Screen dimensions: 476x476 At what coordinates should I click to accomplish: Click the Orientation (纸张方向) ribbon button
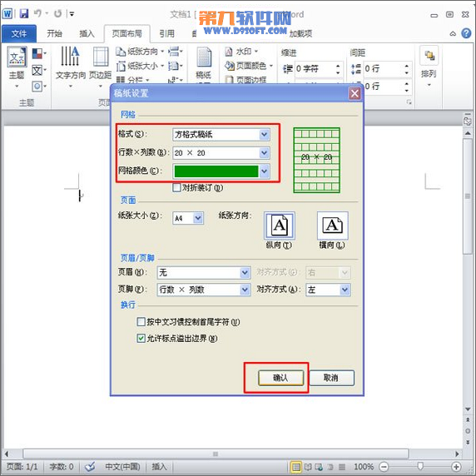140,52
